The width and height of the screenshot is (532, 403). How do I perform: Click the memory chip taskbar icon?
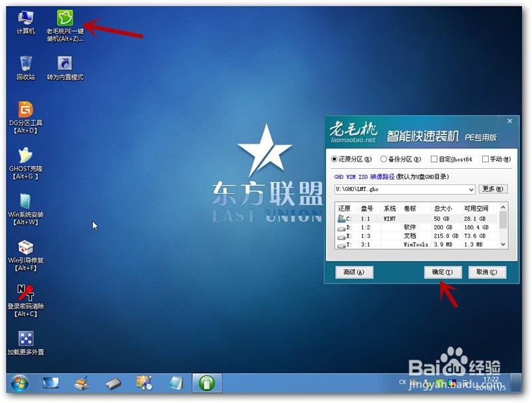pos(113,384)
